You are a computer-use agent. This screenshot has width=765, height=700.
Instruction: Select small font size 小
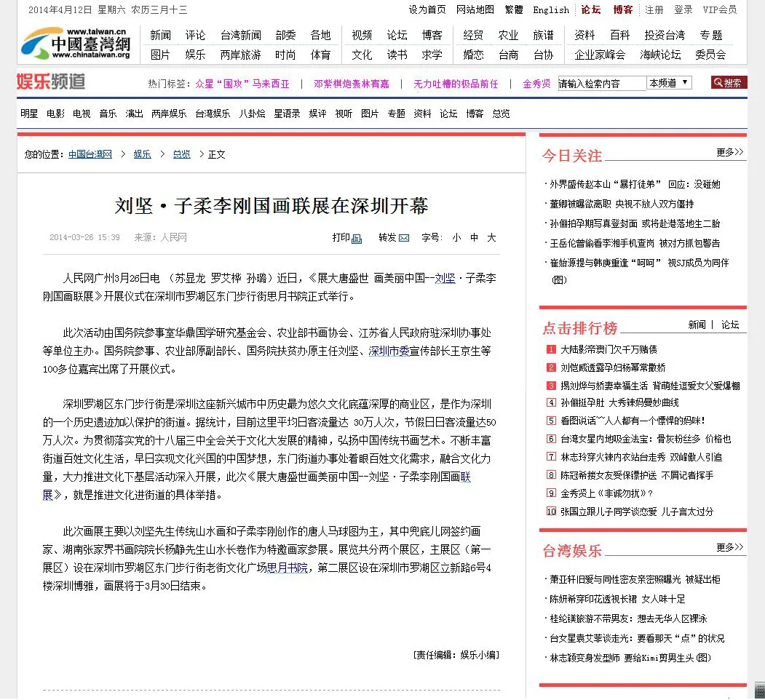tap(456, 237)
